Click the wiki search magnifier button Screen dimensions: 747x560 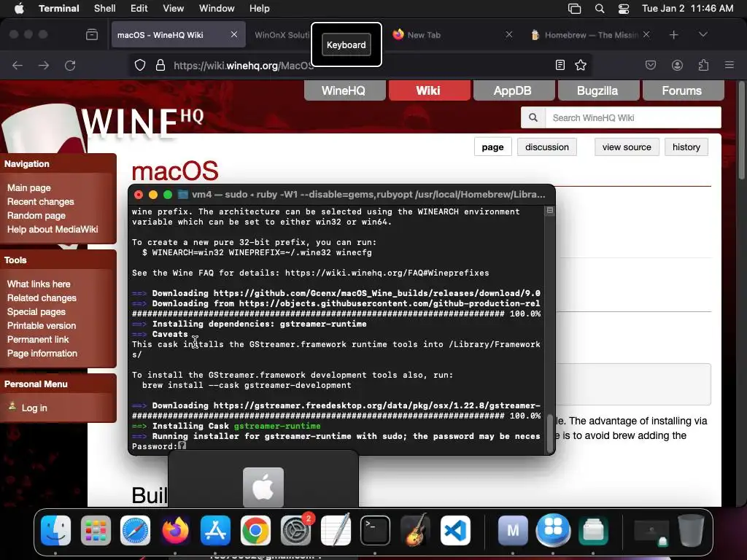point(533,117)
